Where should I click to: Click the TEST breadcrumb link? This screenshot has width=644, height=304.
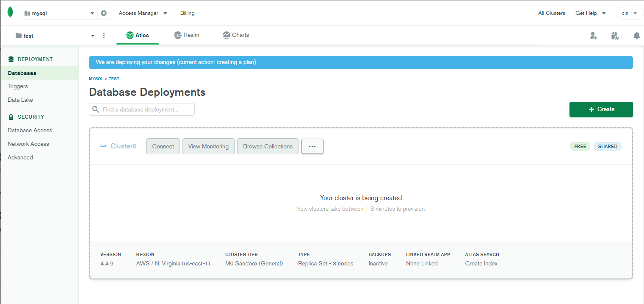(114, 79)
